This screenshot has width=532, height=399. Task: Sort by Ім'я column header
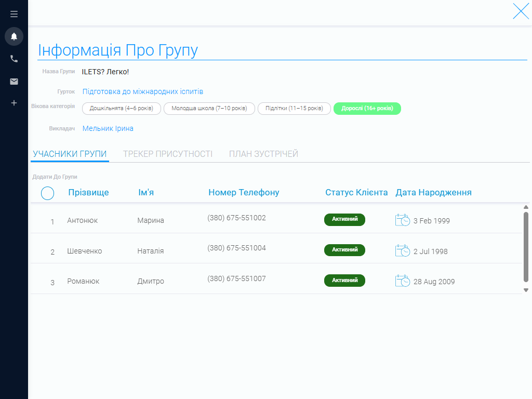click(x=146, y=192)
